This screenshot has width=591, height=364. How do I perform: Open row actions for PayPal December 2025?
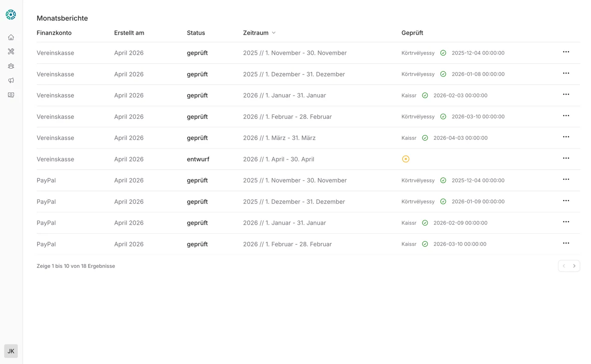[566, 201]
